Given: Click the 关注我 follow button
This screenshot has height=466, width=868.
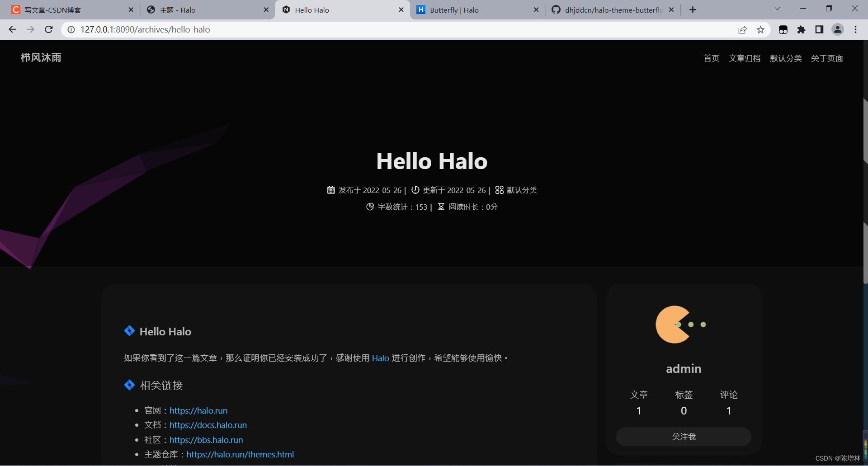Looking at the screenshot, I should click(x=683, y=436).
